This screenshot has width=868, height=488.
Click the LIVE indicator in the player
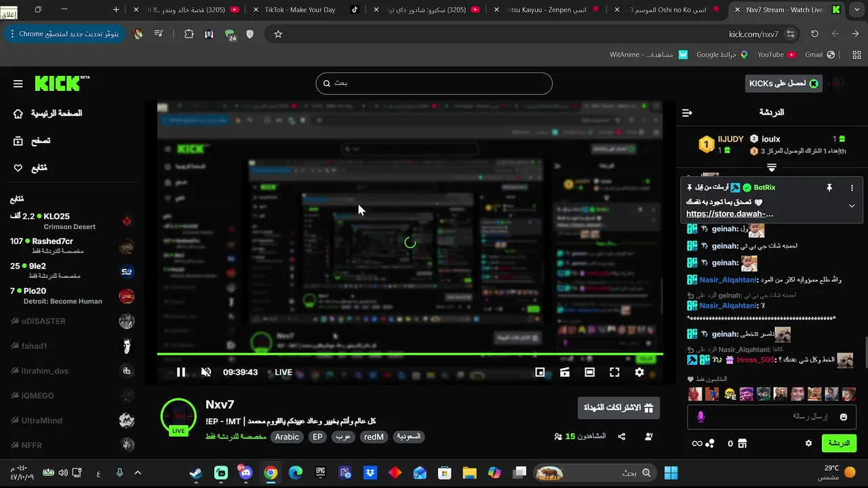click(x=280, y=372)
